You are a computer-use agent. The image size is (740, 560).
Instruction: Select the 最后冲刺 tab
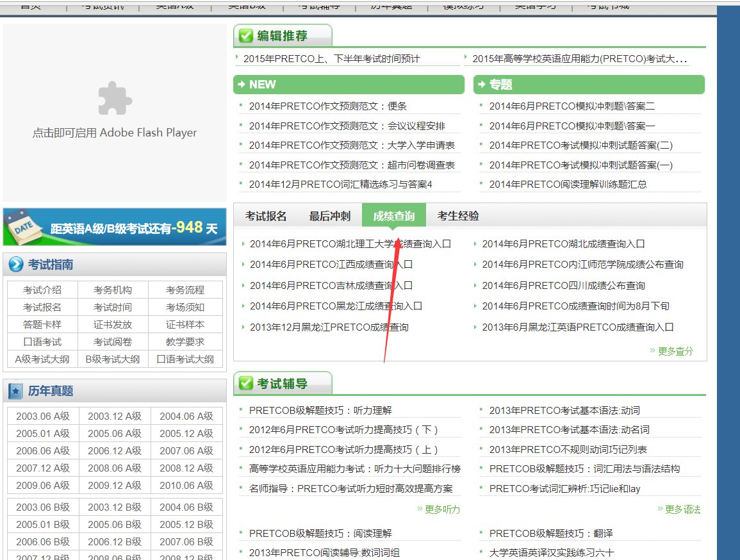tap(331, 216)
